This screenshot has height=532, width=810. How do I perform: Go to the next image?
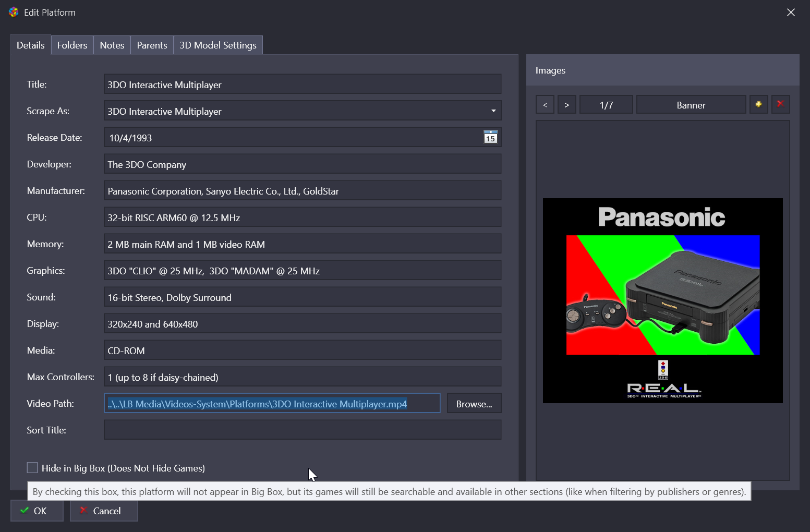pyautogui.click(x=567, y=105)
